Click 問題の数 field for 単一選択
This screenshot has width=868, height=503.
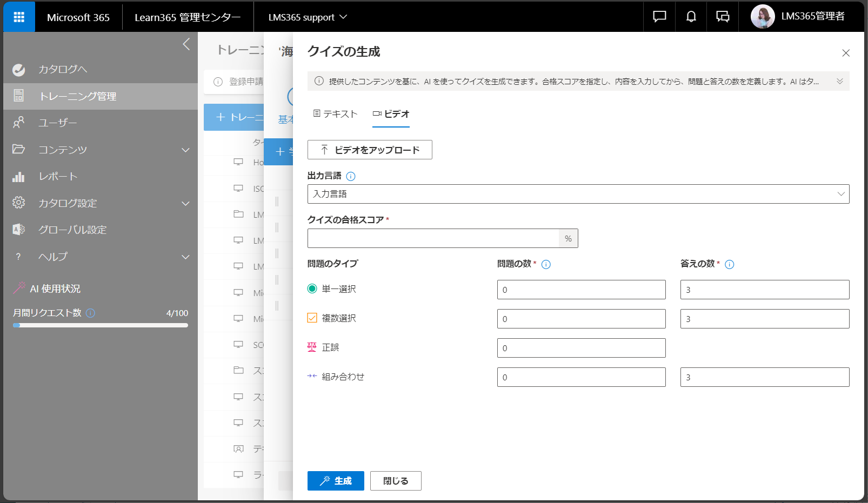pyautogui.click(x=582, y=290)
